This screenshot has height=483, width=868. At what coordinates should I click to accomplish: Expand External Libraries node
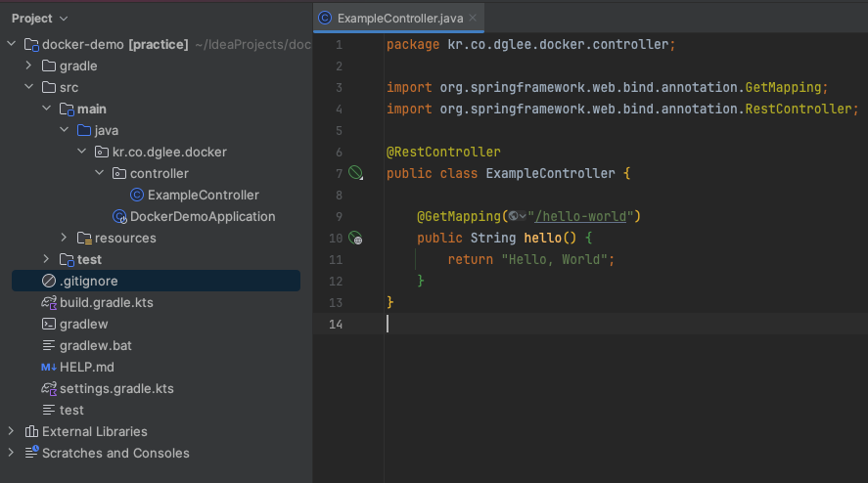[11, 431]
